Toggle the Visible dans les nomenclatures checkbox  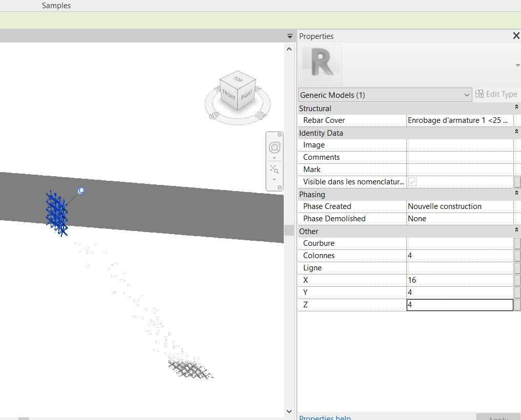coord(412,182)
